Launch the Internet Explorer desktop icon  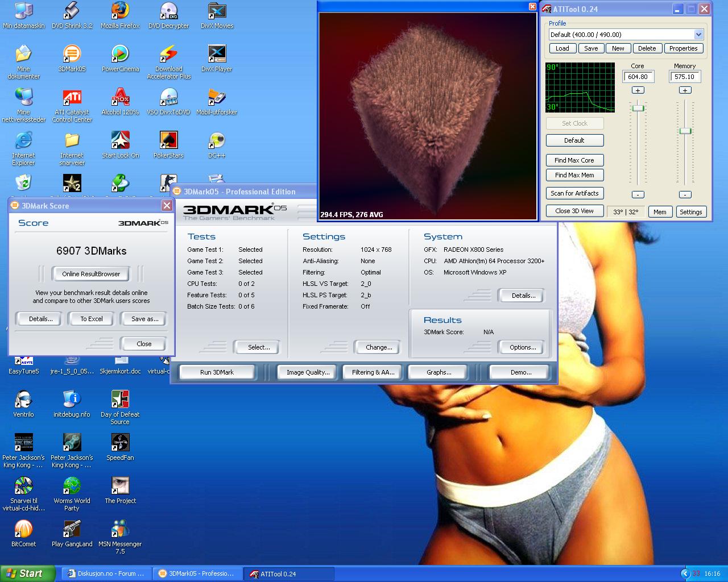click(23, 148)
